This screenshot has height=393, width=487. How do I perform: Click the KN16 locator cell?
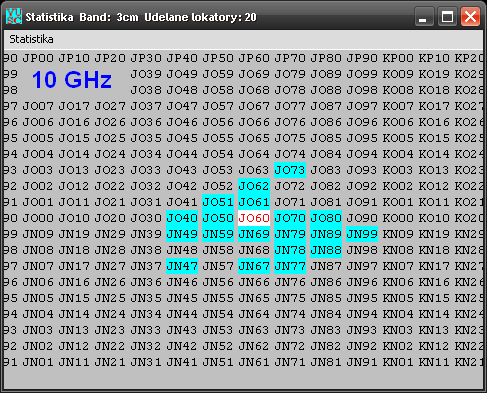[434, 282]
